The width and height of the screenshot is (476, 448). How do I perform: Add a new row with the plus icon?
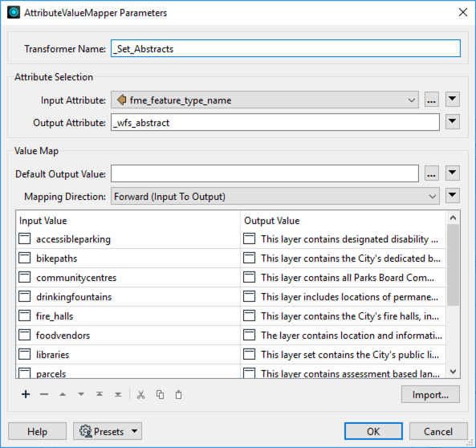[26, 394]
